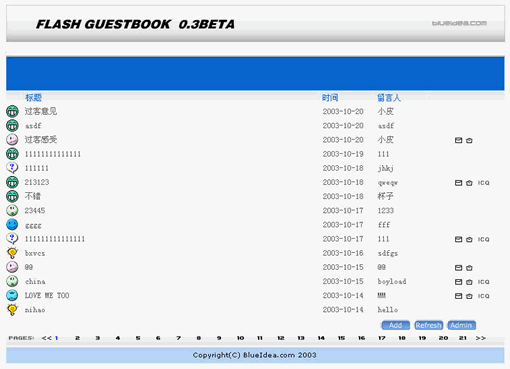Click the lightbulb icon beside bxvcx entry
510x369 pixels.
(x=12, y=253)
